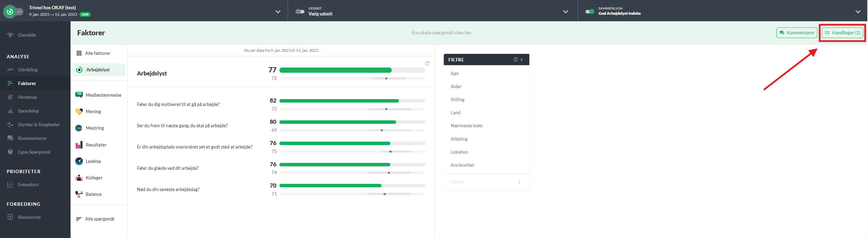Click the Spredning bar chart icon
Image resolution: width=868 pixels, height=238 pixels.
click(10, 111)
